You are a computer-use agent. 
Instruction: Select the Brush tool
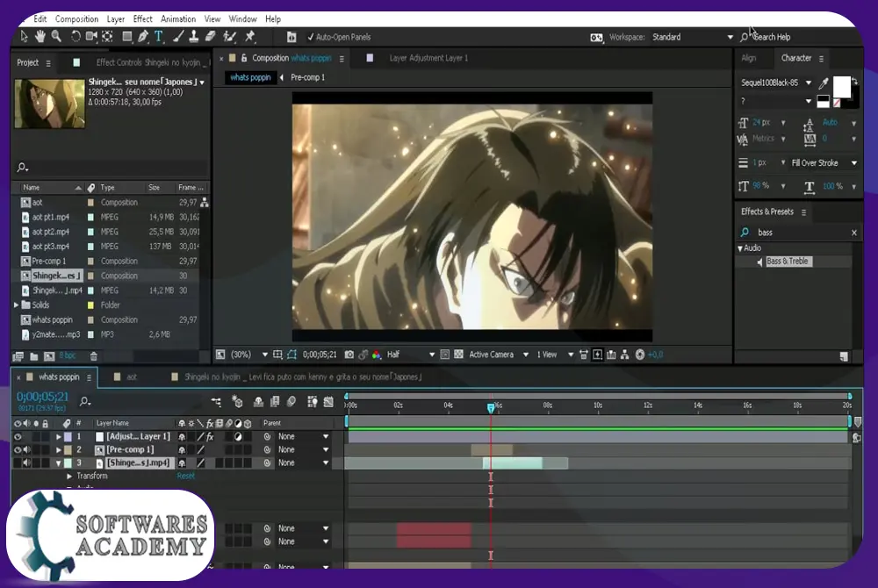[178, 37]
